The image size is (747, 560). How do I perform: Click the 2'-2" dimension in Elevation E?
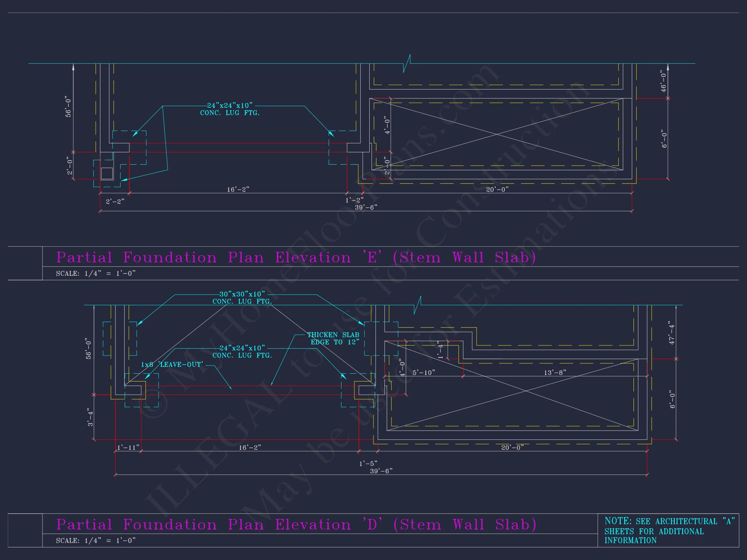[115, 202]
